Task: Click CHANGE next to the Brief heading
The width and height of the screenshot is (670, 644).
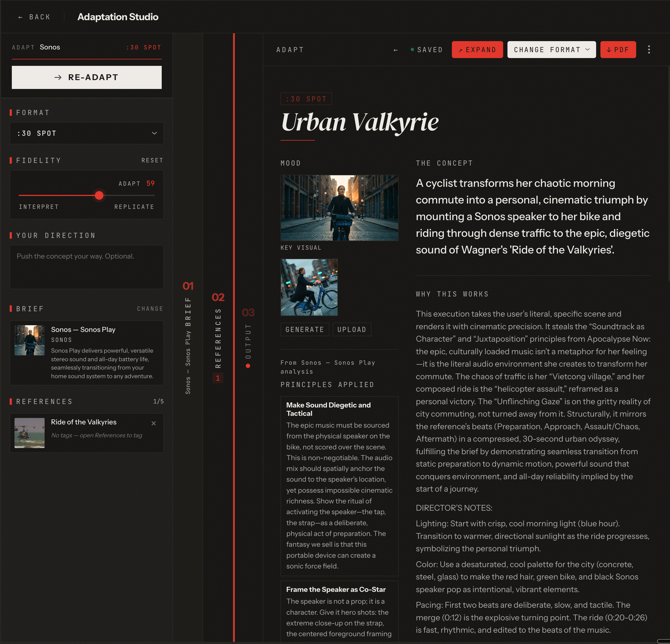Action: tap(150, 309)
